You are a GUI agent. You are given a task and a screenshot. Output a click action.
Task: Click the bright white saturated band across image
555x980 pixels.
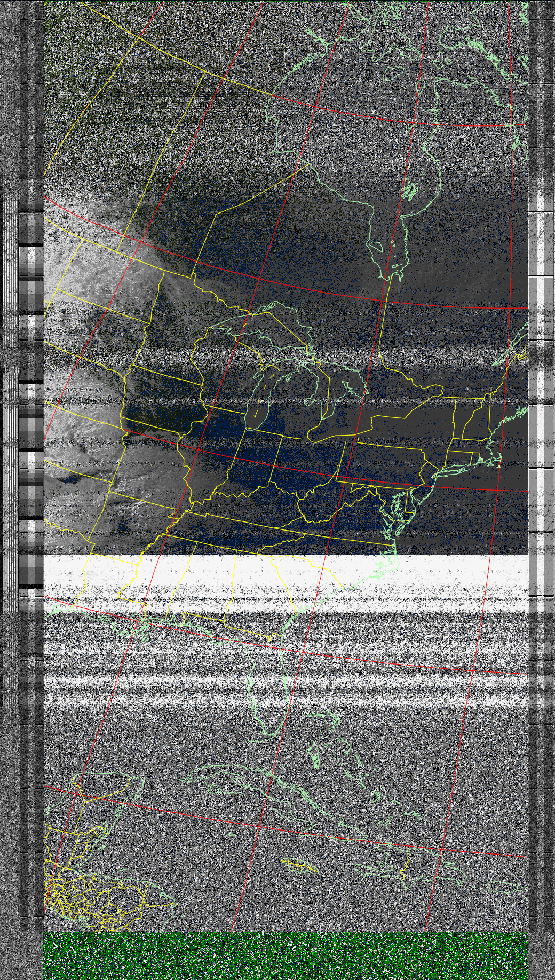coord(286,582)
